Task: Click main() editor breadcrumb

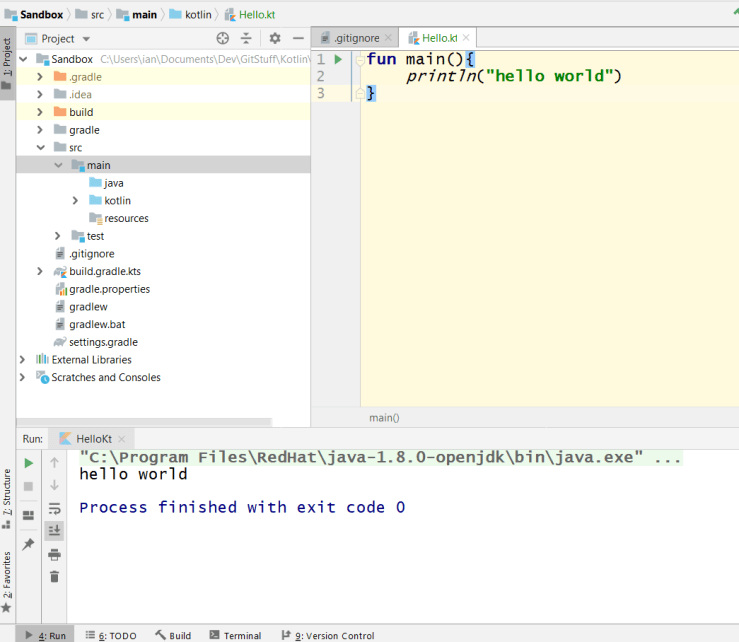Action: 384,418
